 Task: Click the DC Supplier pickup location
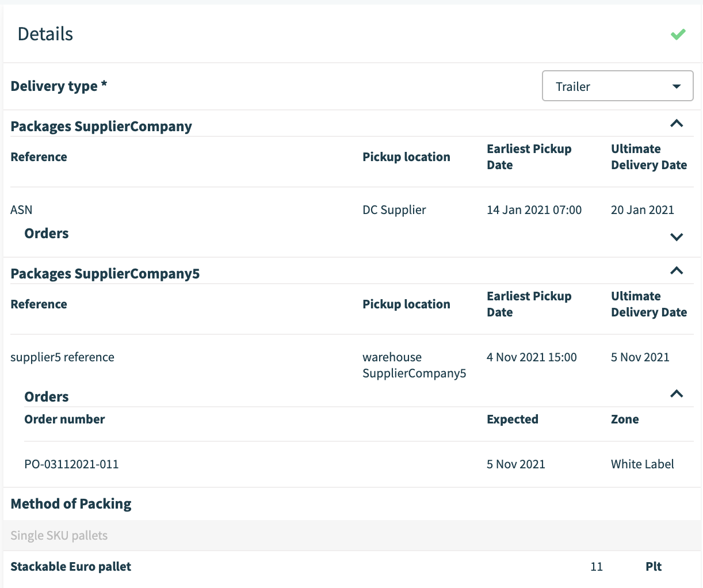pyautogui.click(x=394, y=209)
